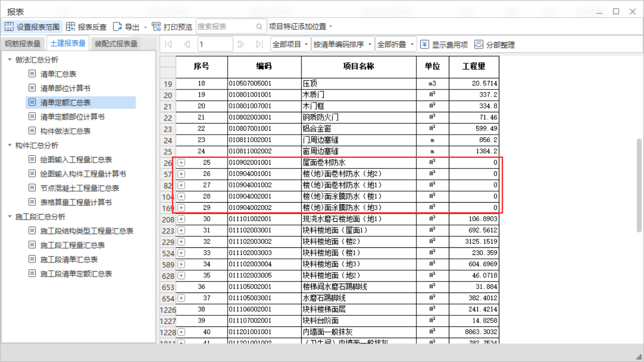
Task: Expand row 水磨石踢脚线 number 37
Action: click(x=181, y=298)
